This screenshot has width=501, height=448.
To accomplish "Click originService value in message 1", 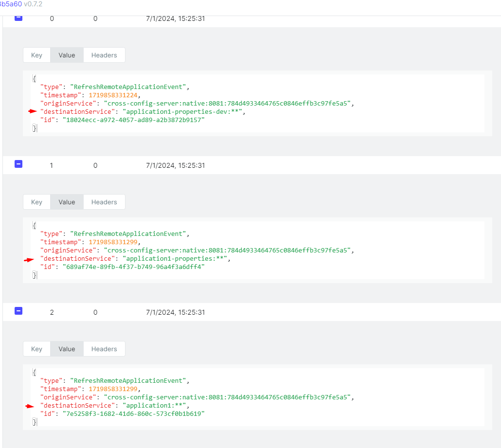I will pos(227,251).
